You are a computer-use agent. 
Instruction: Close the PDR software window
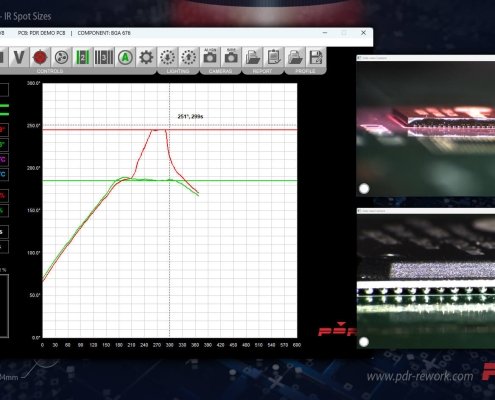click(363, 33)
